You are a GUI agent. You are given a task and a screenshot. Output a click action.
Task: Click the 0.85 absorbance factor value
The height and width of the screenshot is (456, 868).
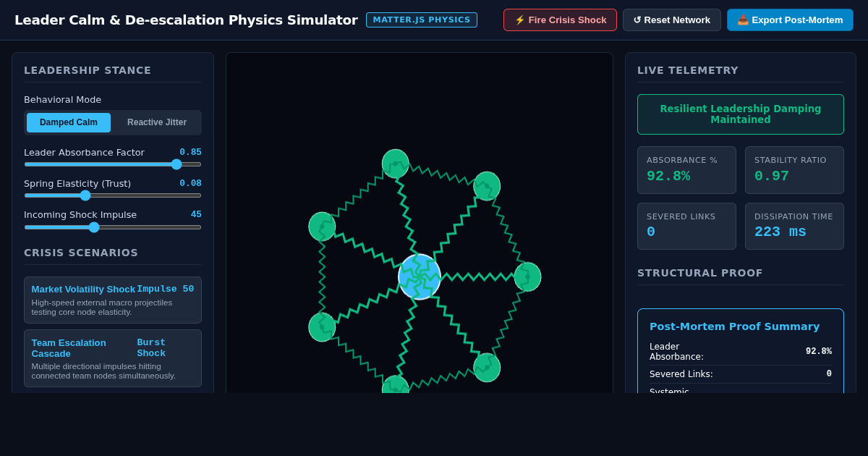tap(190, 152)
